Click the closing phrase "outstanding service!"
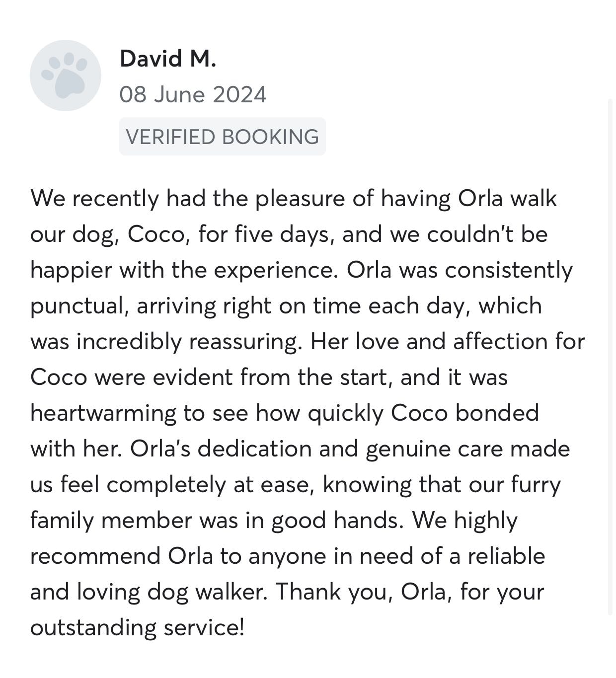The image size is (616, 678). tap(138, 628)
